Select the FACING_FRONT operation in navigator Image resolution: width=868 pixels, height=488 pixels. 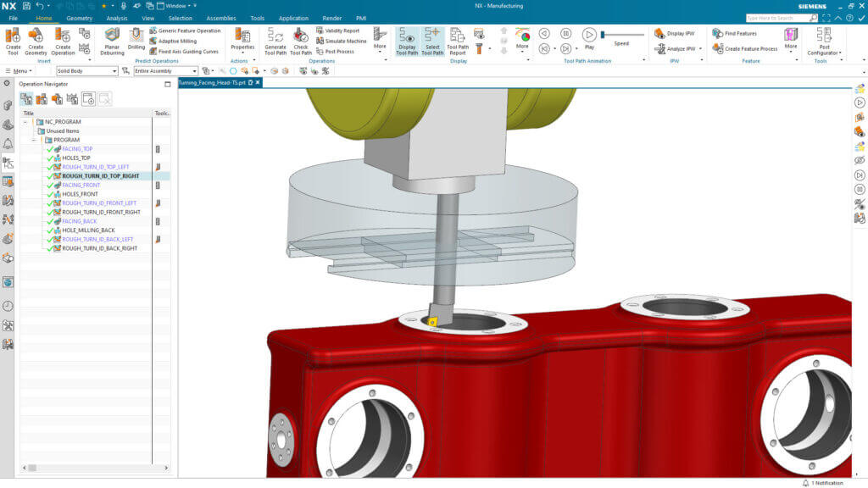[x=81, y=185]
